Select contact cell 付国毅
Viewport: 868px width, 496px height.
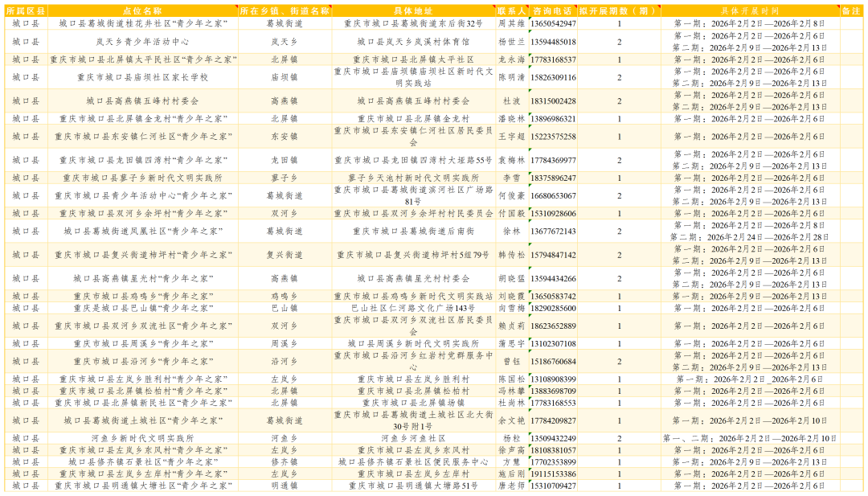point(512,213)
